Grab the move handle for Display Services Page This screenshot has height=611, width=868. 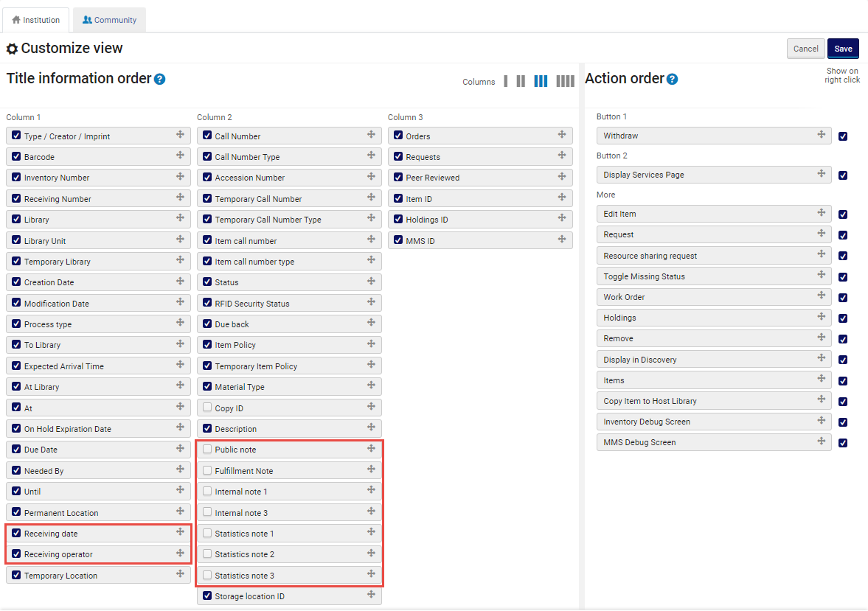point(822,174)
